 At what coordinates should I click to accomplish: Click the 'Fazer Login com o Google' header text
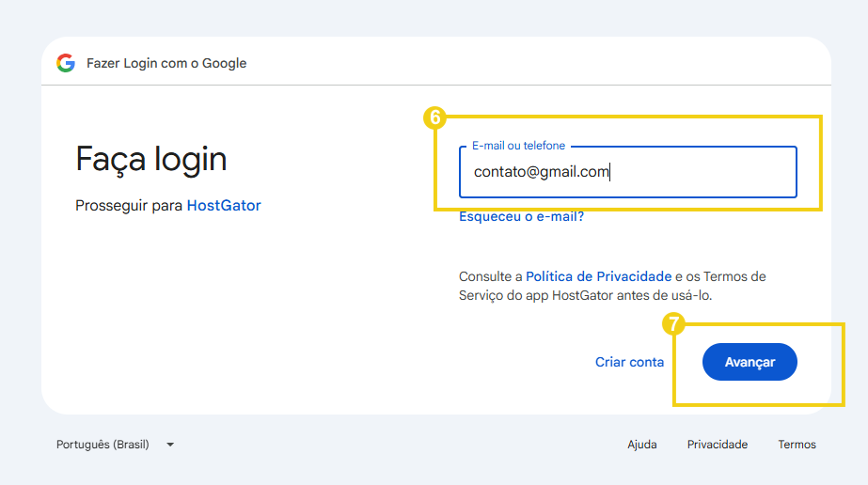pyautogui.click(x=166, y=63)
